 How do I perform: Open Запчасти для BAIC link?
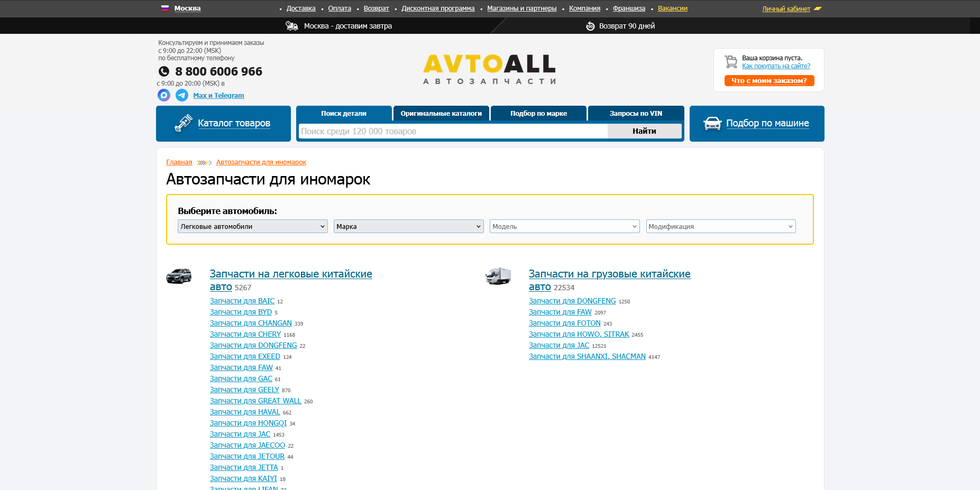point(242,301)
